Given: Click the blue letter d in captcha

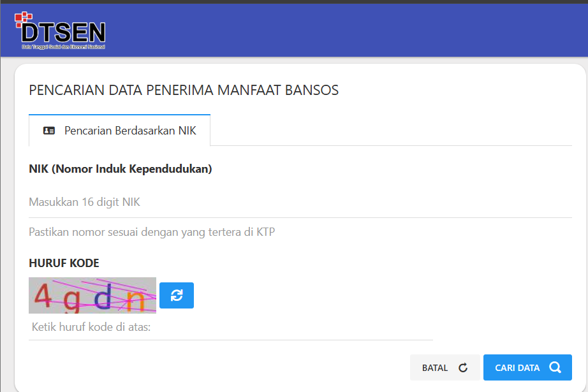Looking at the screenshot, I should pos(103,296).
